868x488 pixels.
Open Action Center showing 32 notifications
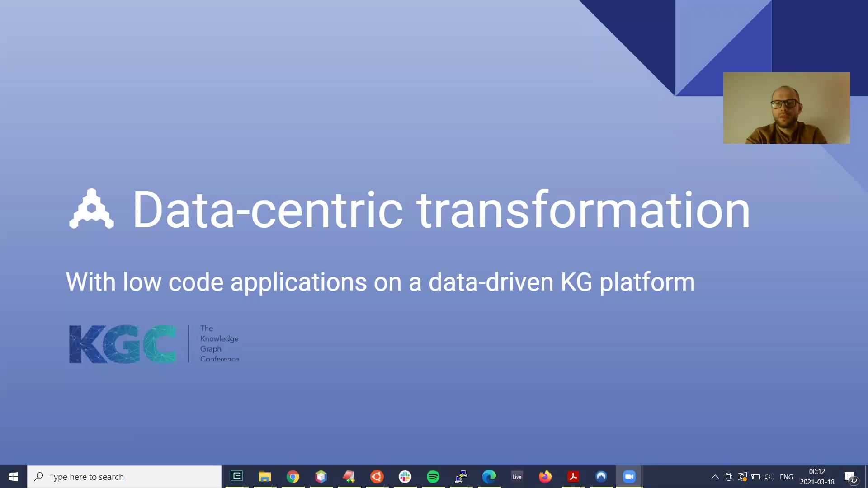852,477
